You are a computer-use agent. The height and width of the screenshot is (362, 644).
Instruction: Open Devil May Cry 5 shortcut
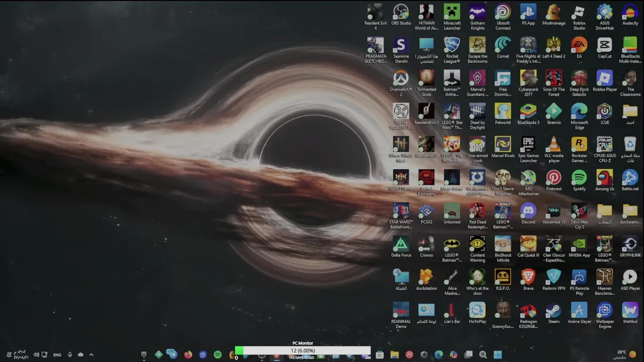click(579, 216)
